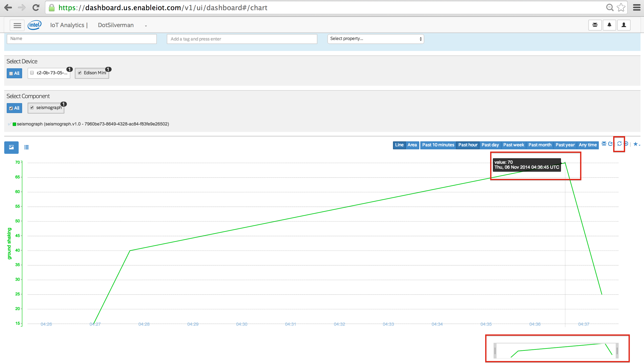
Task: Click the Intel logo
Action: (x=35, y=25)
